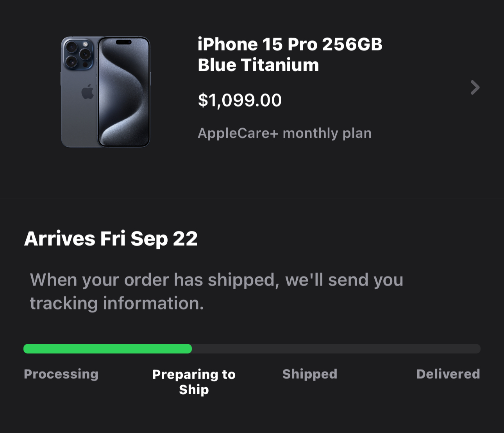Click the rear camera module on iPhone image
This screenshot has width=504, height=433.
pos(78,54)
